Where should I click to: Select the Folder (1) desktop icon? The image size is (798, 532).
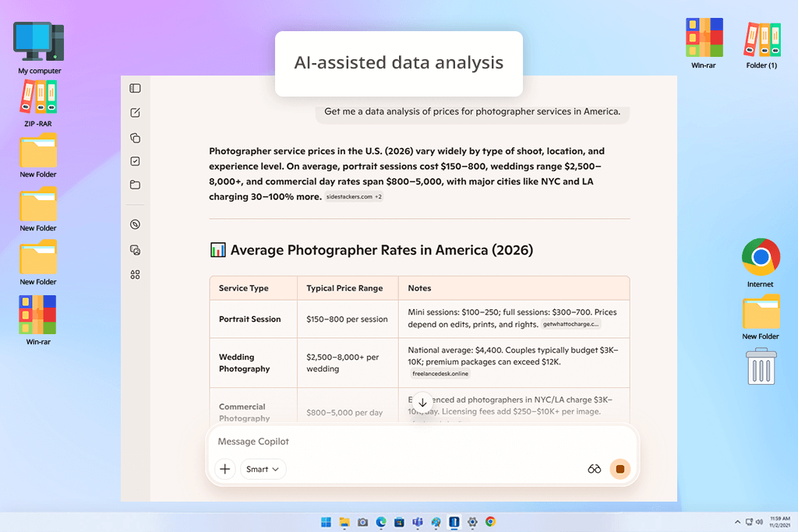coord(761,44)
